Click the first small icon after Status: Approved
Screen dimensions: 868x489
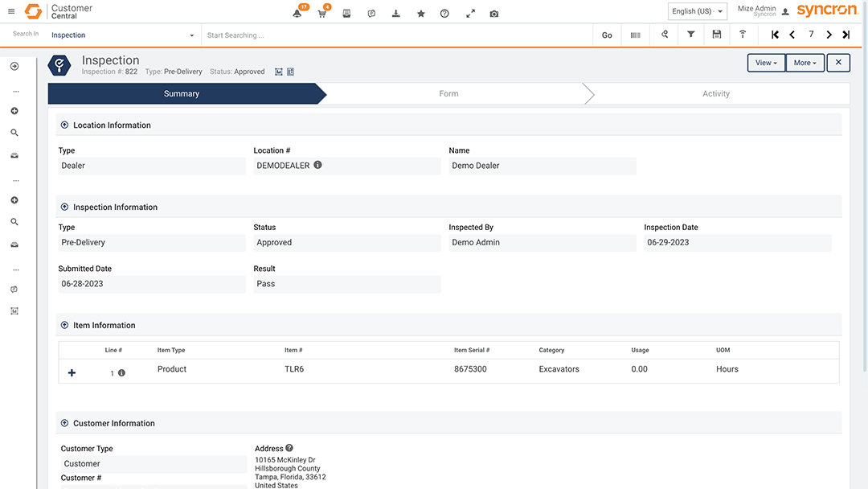coord(278,72)
